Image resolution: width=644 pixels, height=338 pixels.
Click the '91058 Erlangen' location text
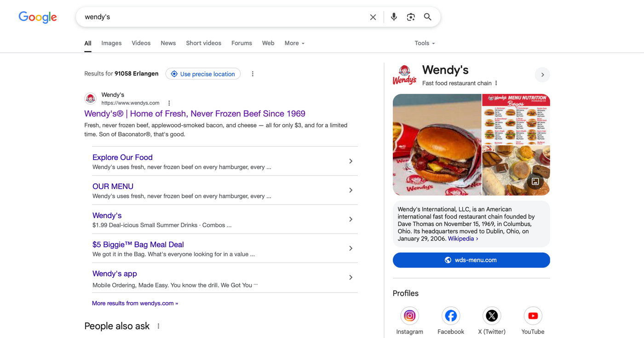click(136, 74)
